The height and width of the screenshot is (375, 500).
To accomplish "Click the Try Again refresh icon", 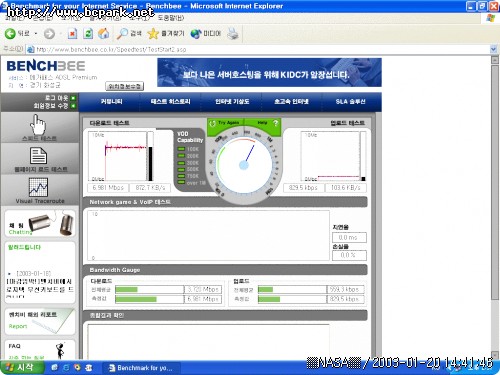I will point(212,123).
